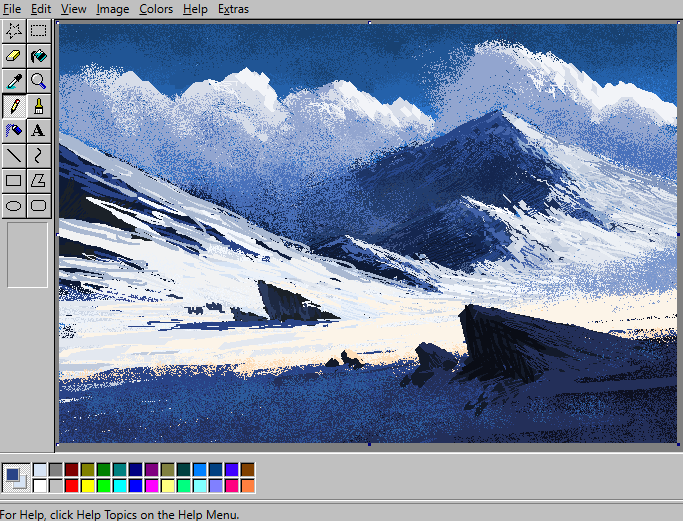Choose the bright yellow color swatch

coord(88,486)
